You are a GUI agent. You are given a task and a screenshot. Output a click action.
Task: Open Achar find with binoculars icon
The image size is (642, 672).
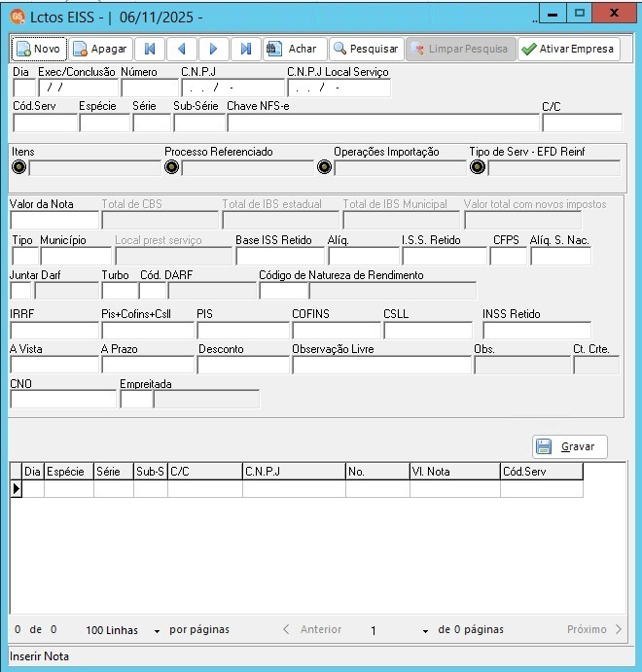295,49
